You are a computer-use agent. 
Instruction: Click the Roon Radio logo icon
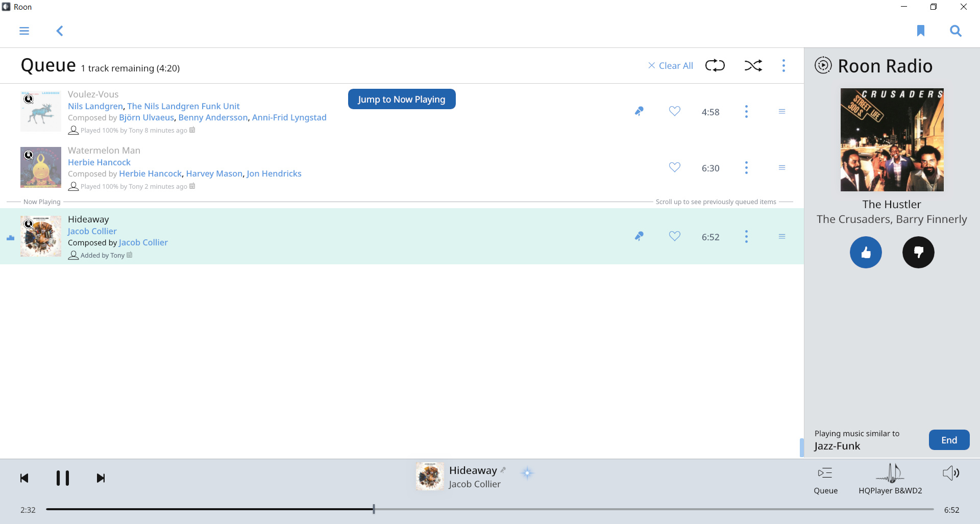pyautogui.click(x=823, y=65)
